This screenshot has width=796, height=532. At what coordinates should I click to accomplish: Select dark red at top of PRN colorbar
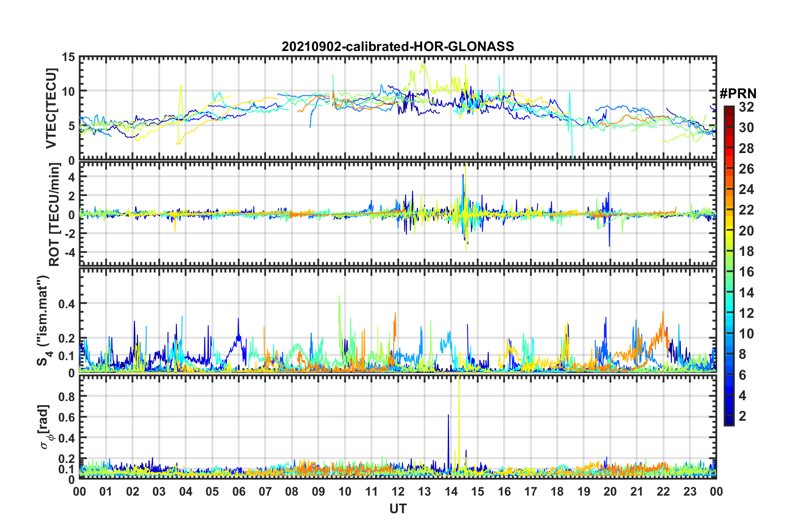(x=729, y=109)
